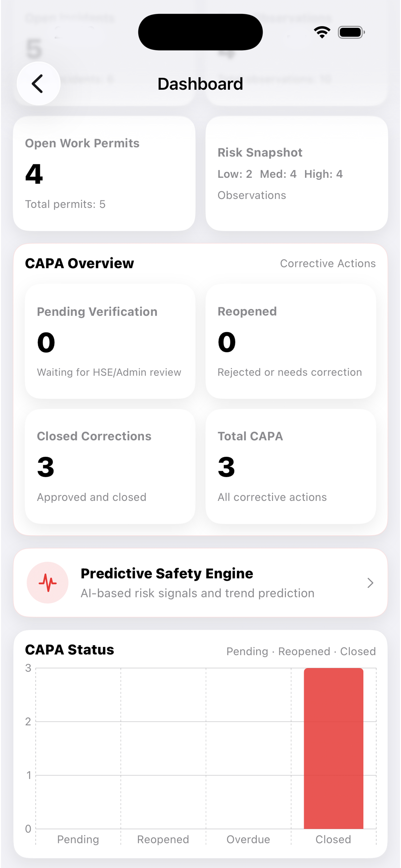Image resolution: width=401 pixels, height=868 pixels.
Task: Tap the back arrow button
Action: [x=38, y=84]
